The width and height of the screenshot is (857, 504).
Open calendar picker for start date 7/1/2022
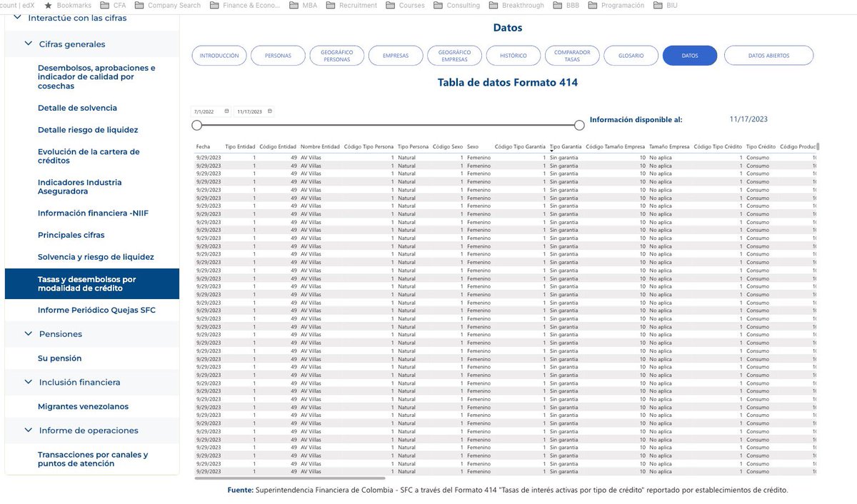226,111
